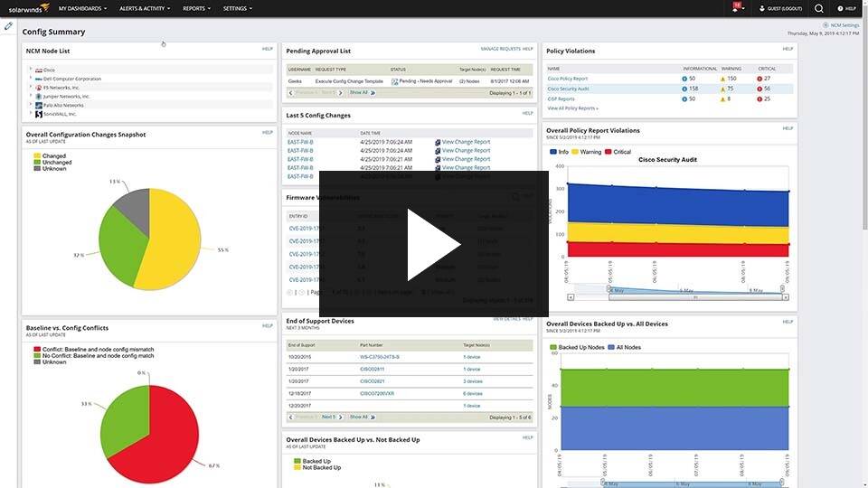The width and height of the screenshot is (868, 488).
Task: Open the Reports dropdown menu
Action: pos(196,8)
